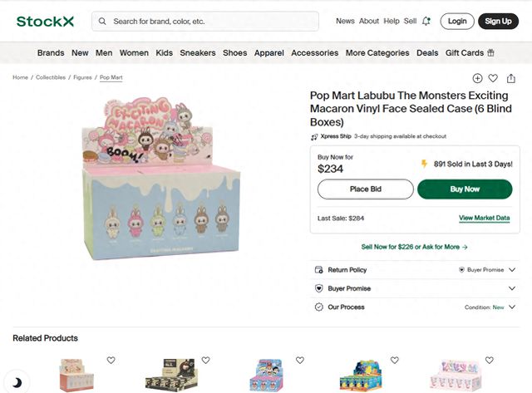
Task: Click the search input field
Action: (x=205, y=22)
